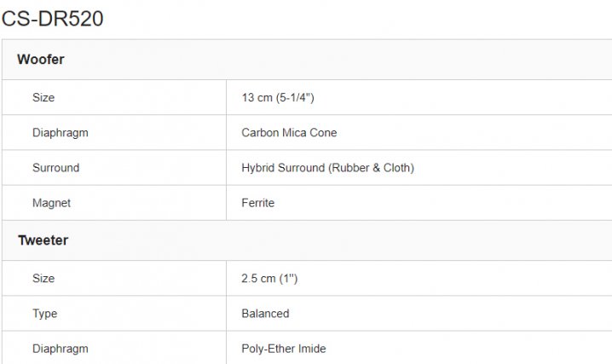Viewport: 612px width, 364px height.
Task: Select the Woofer section header
Action: click(x=41, y=60)
